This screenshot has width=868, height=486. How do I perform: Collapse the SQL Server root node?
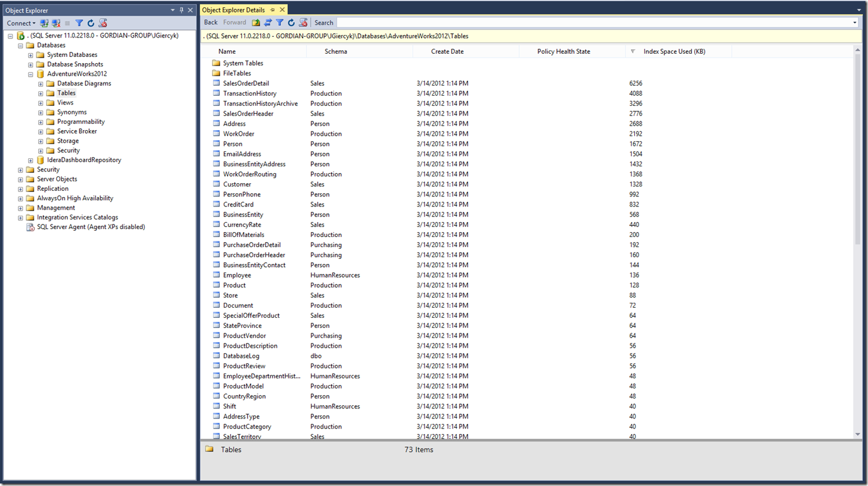(10, 36)
